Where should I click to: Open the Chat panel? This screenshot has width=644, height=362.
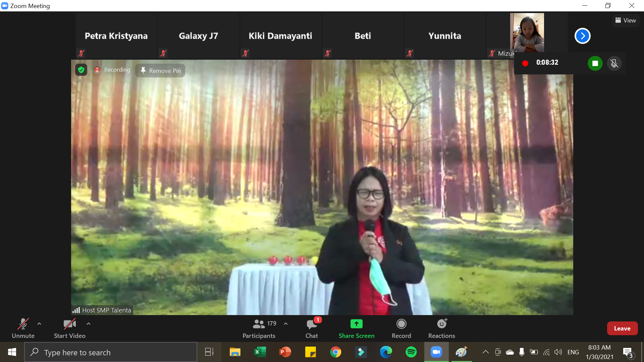pyautogui.click(x=312, y=328)
